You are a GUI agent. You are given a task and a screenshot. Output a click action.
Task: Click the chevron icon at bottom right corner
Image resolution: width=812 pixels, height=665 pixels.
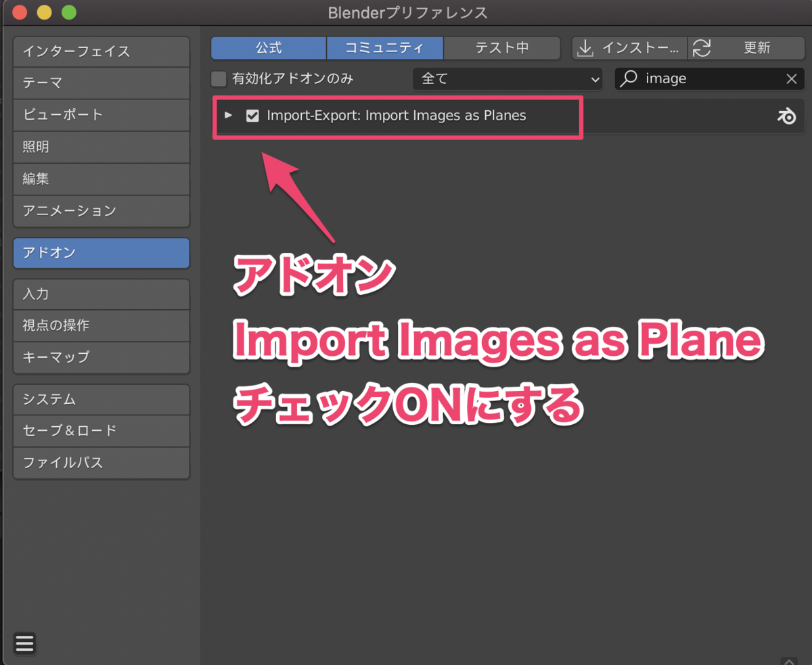point(788,660)
